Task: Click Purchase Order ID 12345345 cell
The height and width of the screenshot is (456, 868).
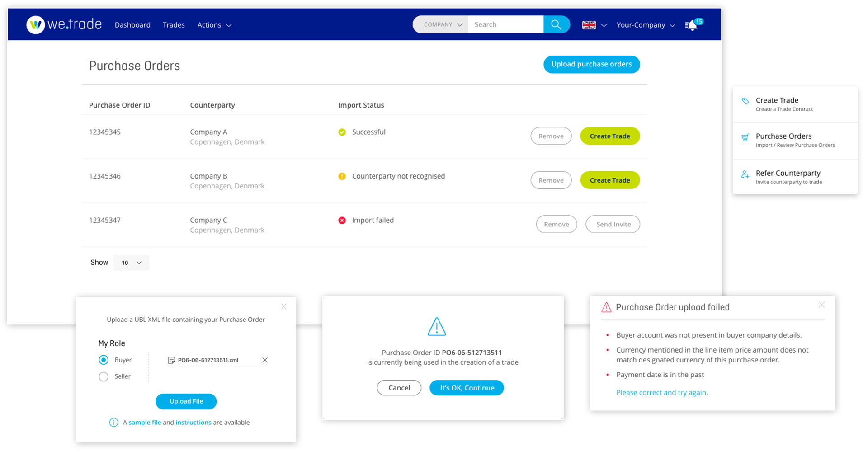Action: pos(105,132)
